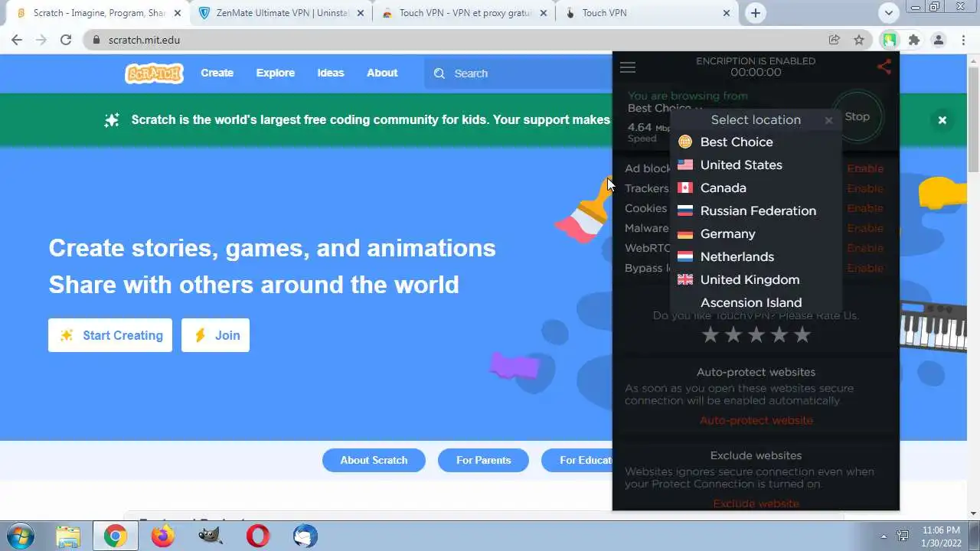Screen dimensions: 980x551
Task: Dismiss the green donation banner
Action: pyautogui.click(x=942, y=120)
